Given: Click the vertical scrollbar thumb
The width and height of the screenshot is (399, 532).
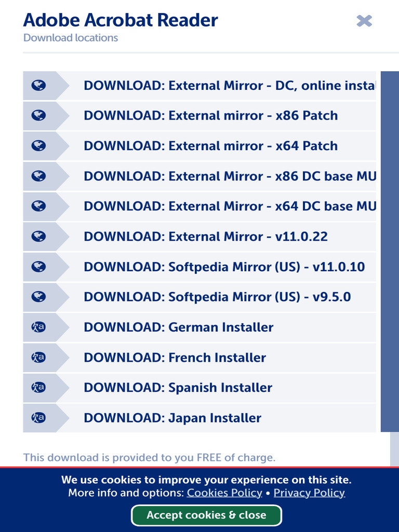Looking at the screenshot, I should pyautogui.click(x=390, y=251).
